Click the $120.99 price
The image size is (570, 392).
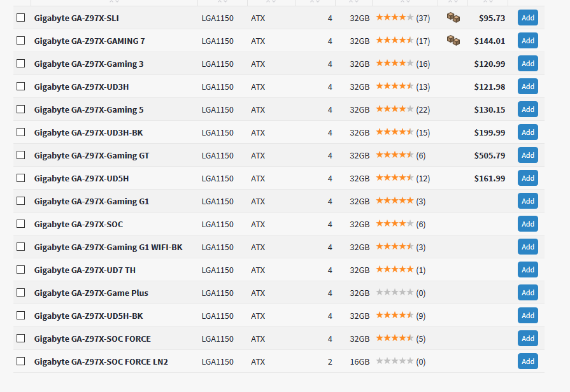[x=490, y=64]
